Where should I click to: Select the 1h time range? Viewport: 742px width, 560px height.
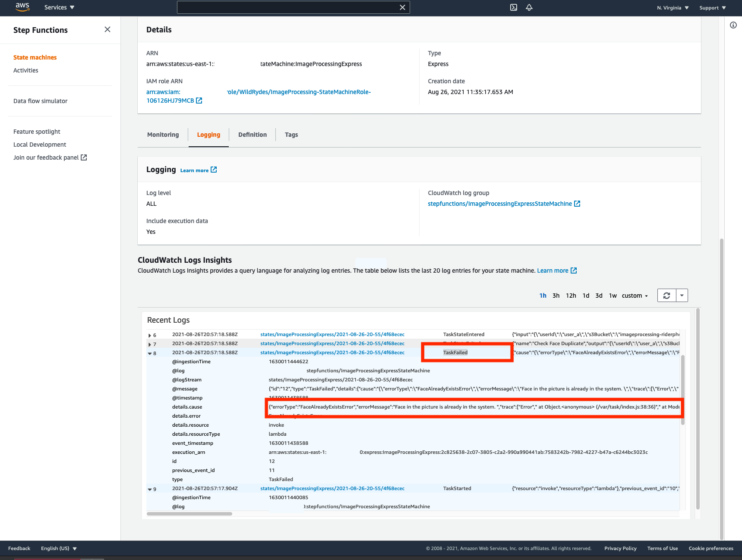pyautogui.click(x=543, y=296)
